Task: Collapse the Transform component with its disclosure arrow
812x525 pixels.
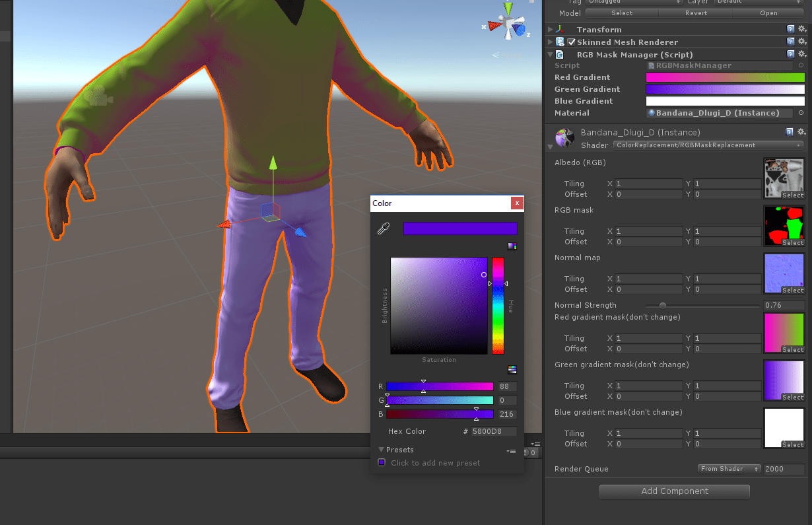Action: pos(550,29)
